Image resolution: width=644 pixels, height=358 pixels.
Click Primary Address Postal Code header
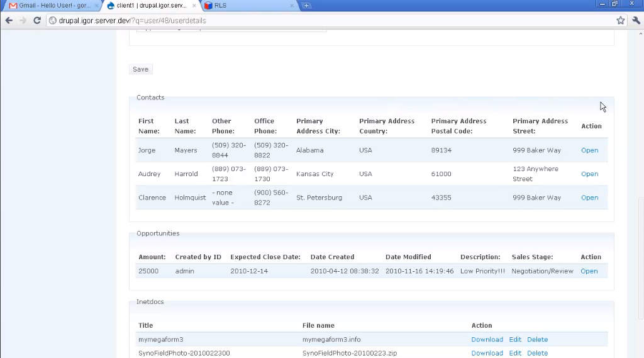[458, 126]
